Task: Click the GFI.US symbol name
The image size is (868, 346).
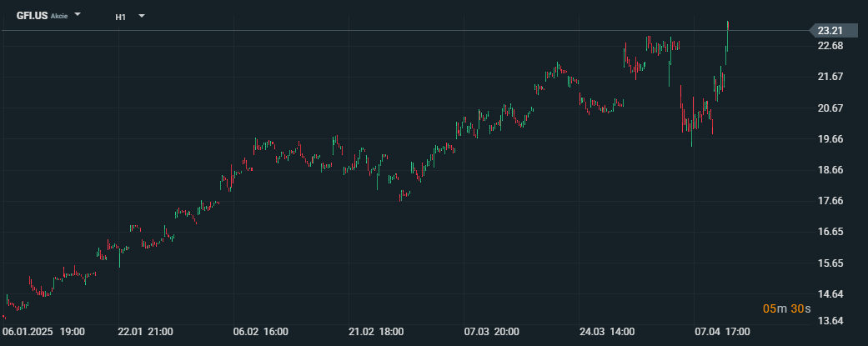Action: click(x=32, y=16)
